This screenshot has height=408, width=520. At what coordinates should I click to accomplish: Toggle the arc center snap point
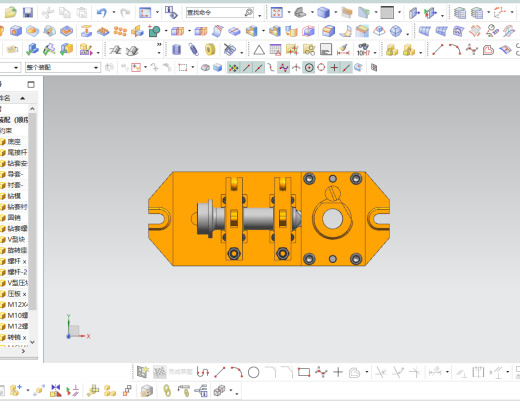coord(309,68)
